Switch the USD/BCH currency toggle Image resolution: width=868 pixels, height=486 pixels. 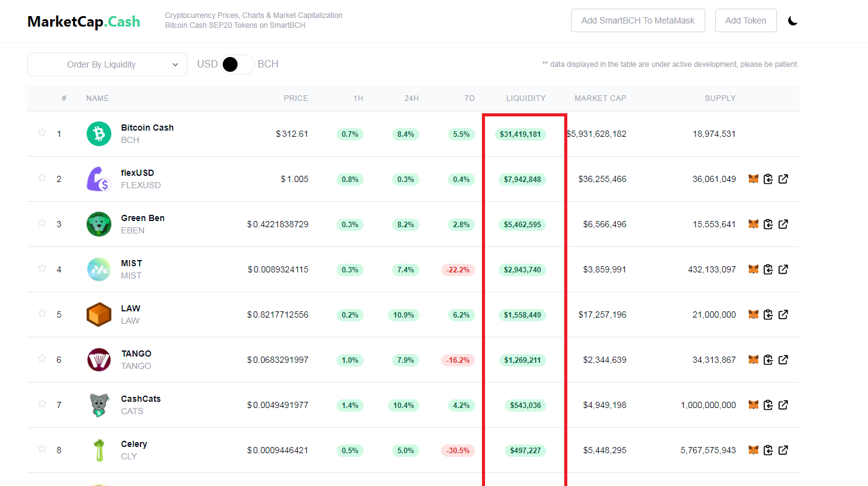(238, 64)
